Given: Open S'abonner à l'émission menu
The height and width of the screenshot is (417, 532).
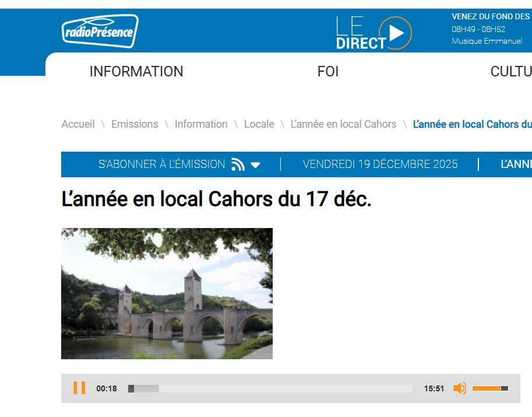Looking at the screenshot, I should tap(161, 164).
